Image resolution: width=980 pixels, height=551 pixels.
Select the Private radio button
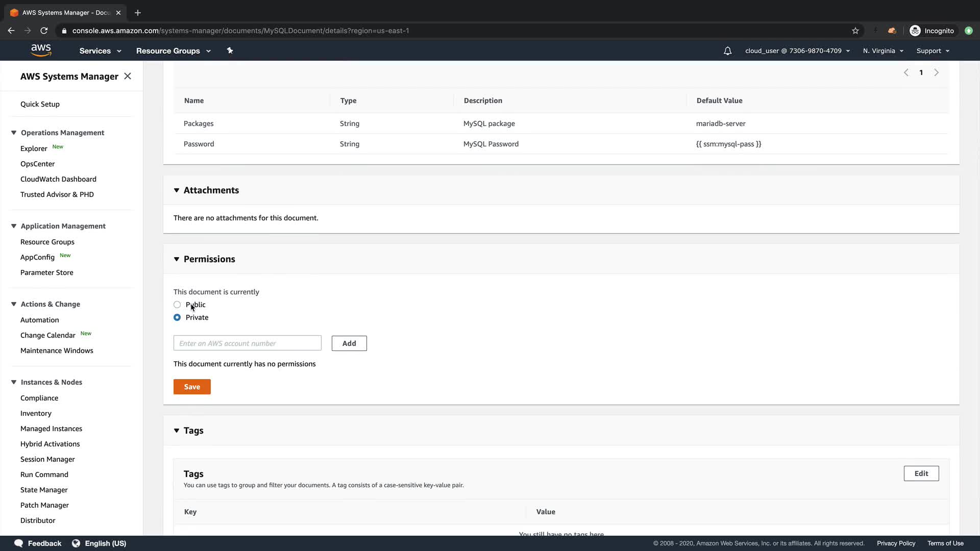(x=177, y=317)
